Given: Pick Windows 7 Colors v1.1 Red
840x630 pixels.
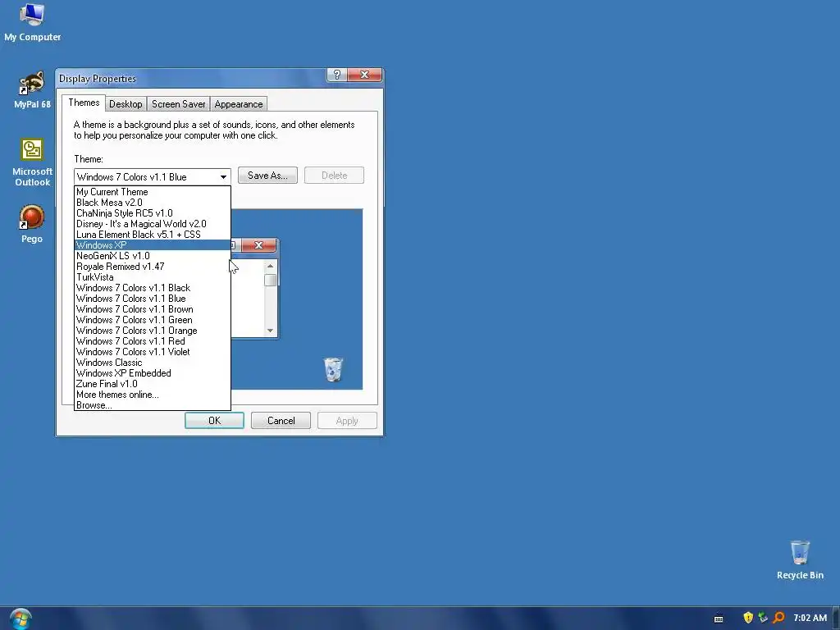Looking at the screenshot, I should click(x=152, y=341).
